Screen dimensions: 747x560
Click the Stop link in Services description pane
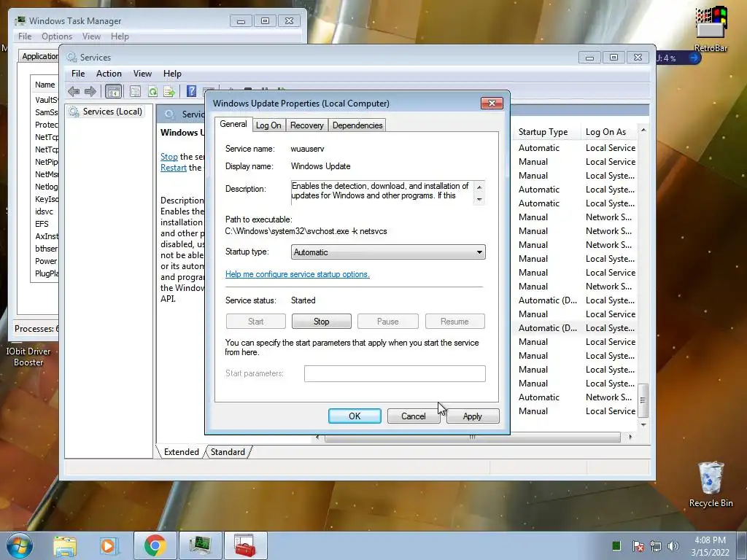click(x=169, y=157)
